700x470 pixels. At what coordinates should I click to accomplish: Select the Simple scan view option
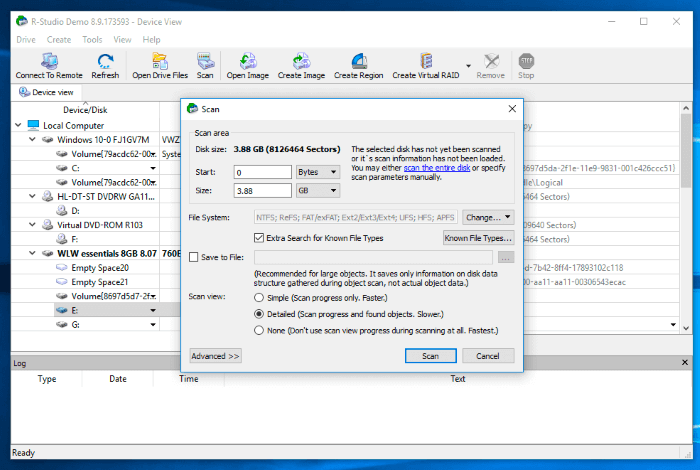pyautogui.click(x=258, y=298)
